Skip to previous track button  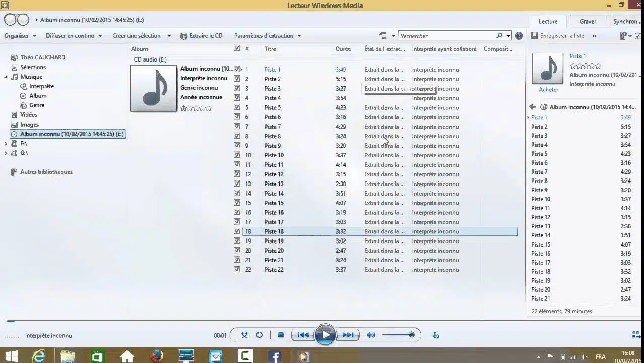(x=303, y=335)
